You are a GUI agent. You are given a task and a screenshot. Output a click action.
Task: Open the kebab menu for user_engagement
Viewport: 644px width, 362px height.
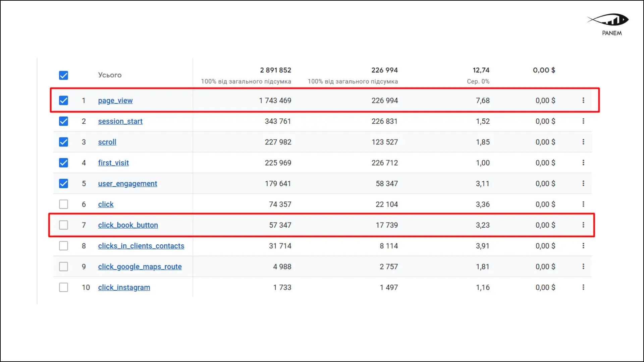(584, 183)
